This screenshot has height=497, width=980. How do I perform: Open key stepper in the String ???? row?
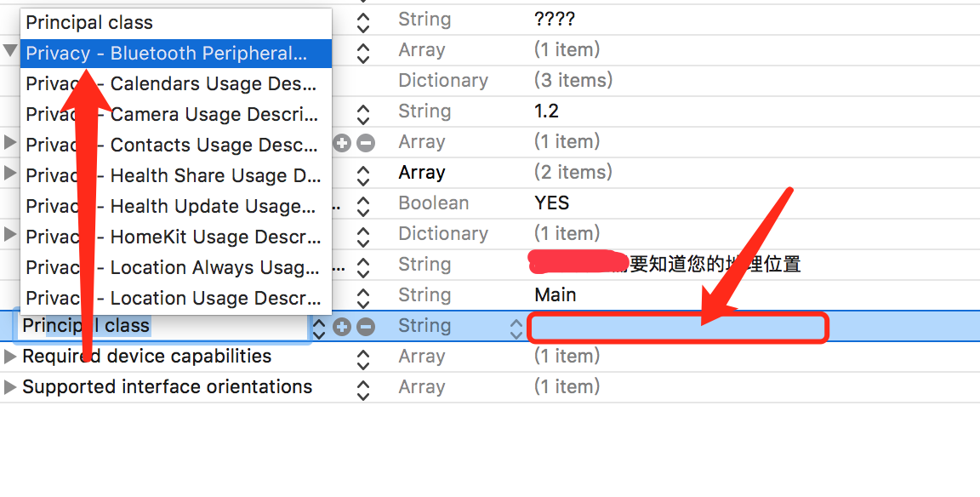click(363, 22)
